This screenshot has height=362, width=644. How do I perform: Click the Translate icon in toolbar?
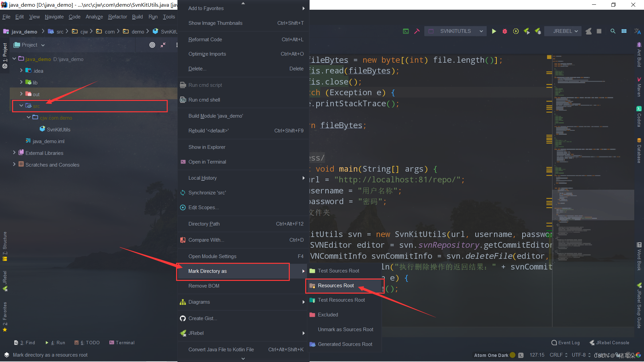click(x=637, y=31)
